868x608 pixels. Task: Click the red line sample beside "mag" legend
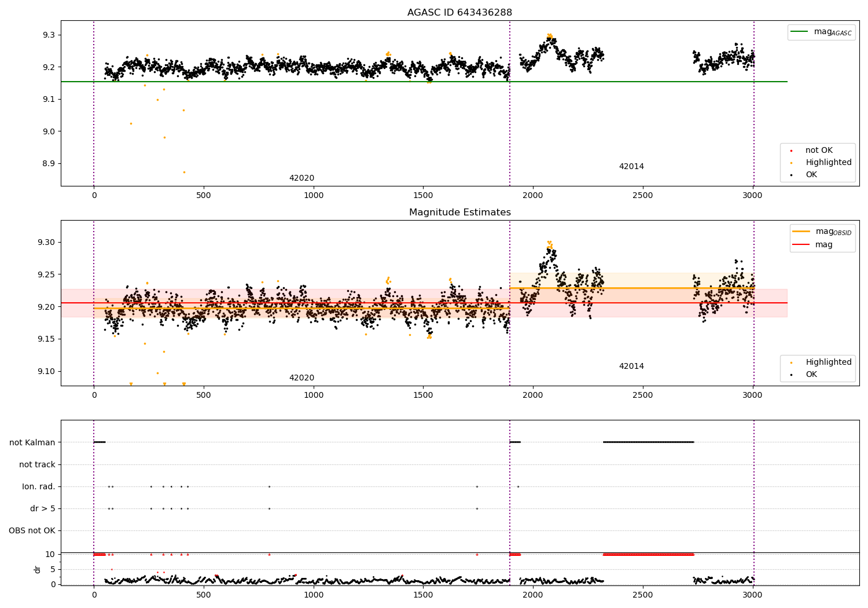[801, 244]
